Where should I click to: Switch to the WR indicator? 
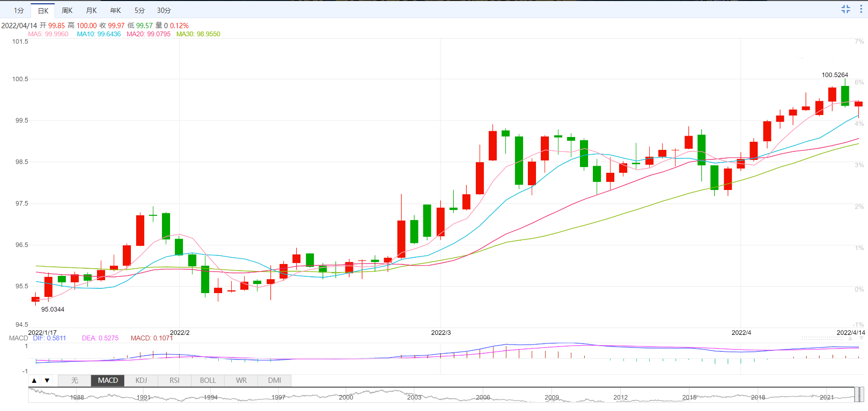(241, 380)
